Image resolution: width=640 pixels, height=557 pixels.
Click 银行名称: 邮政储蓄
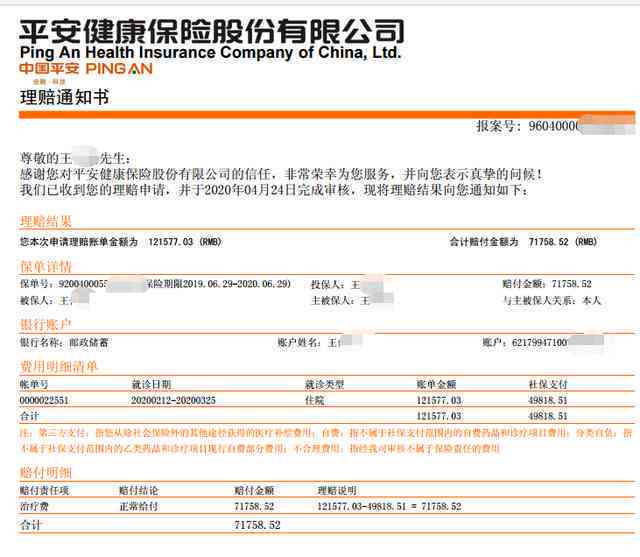pos(64,342)
